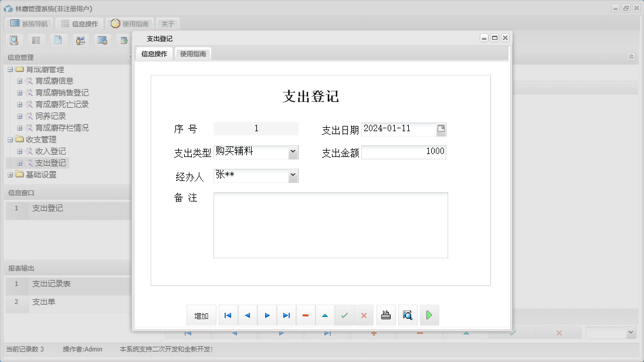The width and height of the screenshot is (644, 362).
Task: Confirm the record with the green checkmark
Action: (344, 315)
